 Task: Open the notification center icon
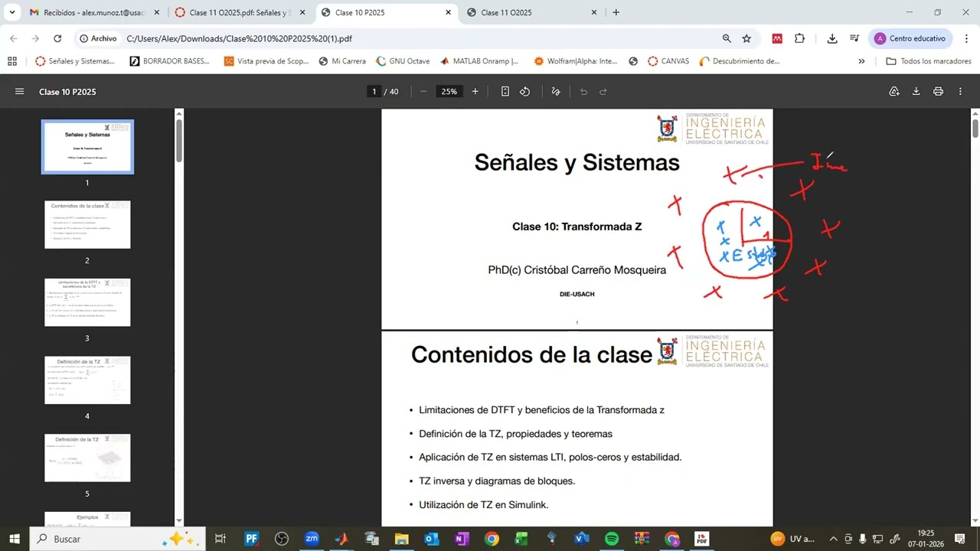[960, 539]
